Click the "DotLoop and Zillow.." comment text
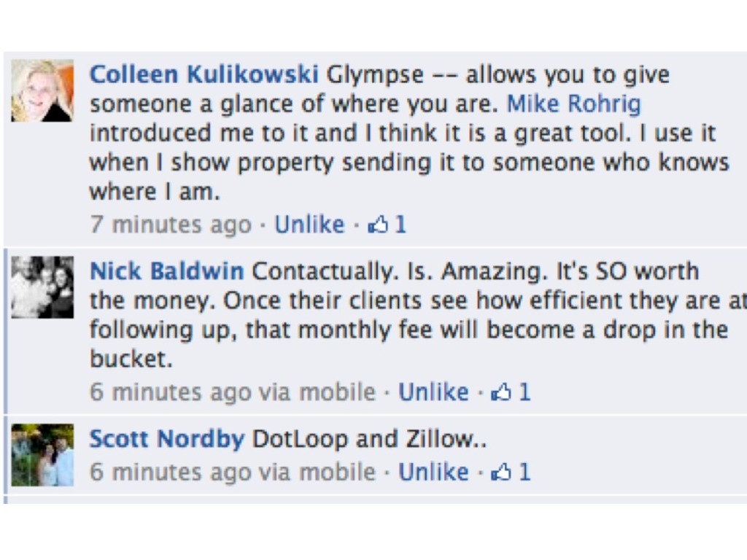Viewport: 747px width, 560px height. point(369,439)
